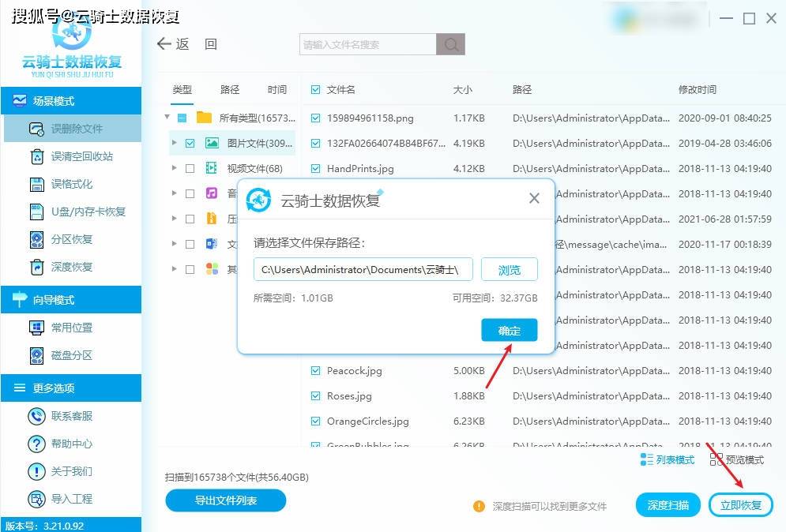Click the search magnifier icon
786x532 pixels.
(x=451, y=45)
